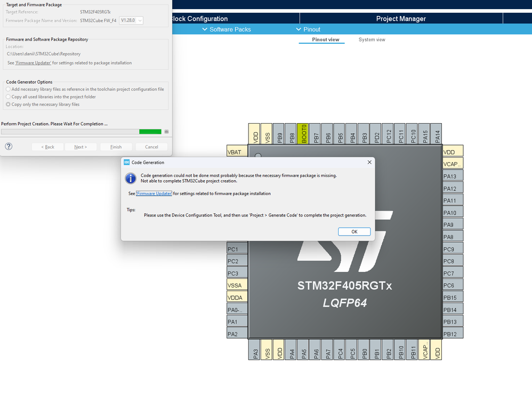
Task: Select pin PC4 on the chip's bottom row
Action: click(x=340, y=350)
